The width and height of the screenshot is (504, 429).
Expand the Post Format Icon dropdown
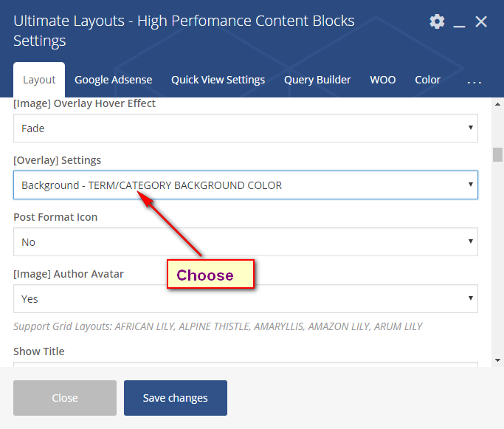coord(245,242)
